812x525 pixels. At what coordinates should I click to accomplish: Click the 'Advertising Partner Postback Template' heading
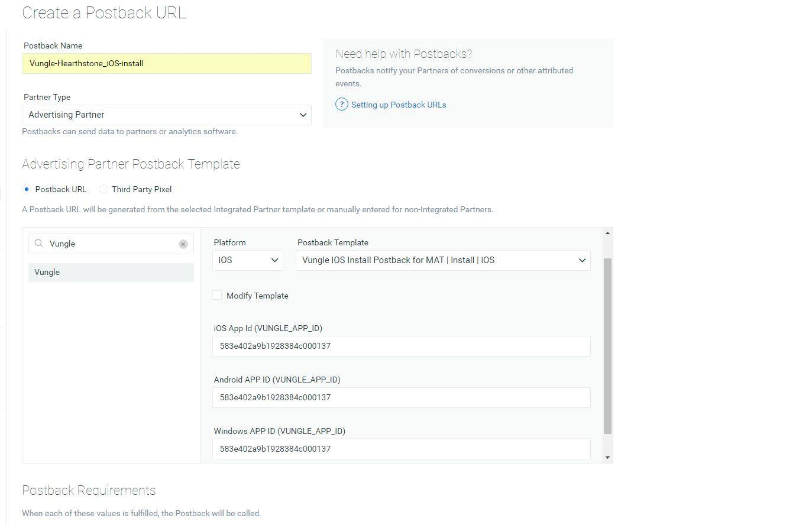131,164
